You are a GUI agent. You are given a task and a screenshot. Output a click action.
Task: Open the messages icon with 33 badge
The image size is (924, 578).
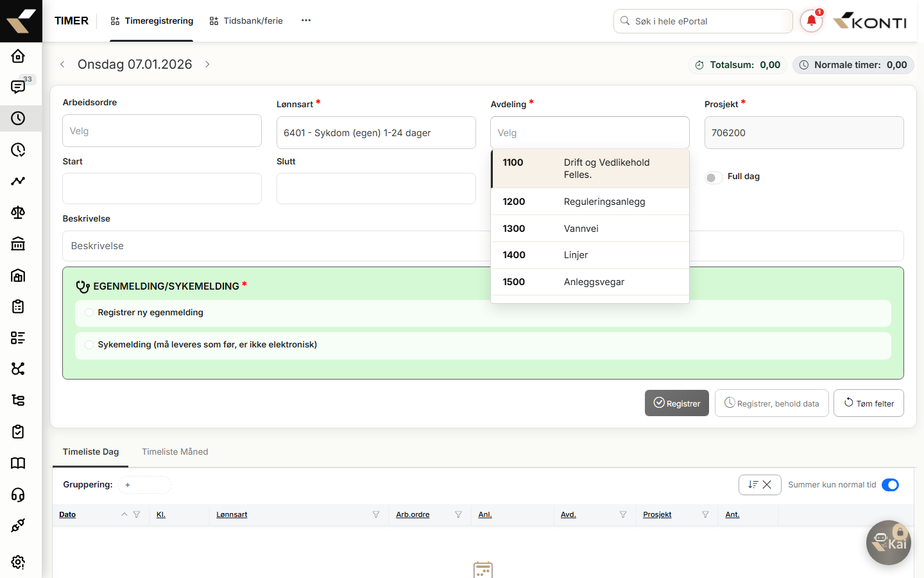[18, 87]
